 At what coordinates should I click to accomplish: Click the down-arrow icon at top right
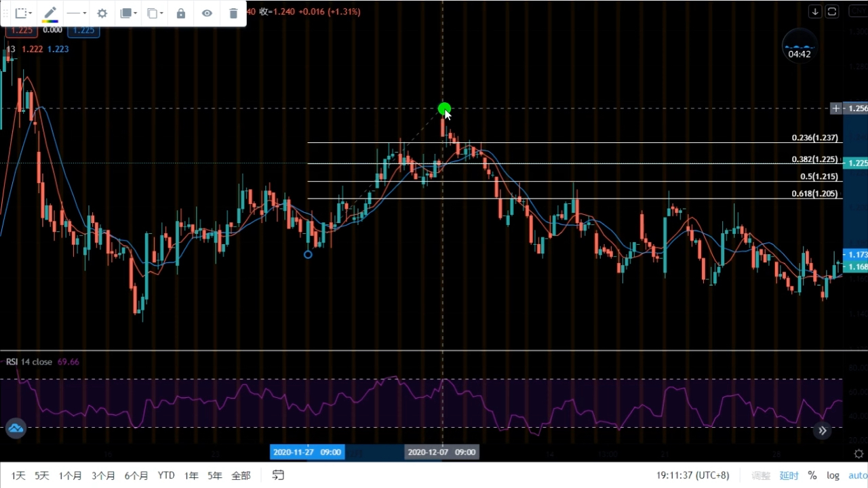815,12
